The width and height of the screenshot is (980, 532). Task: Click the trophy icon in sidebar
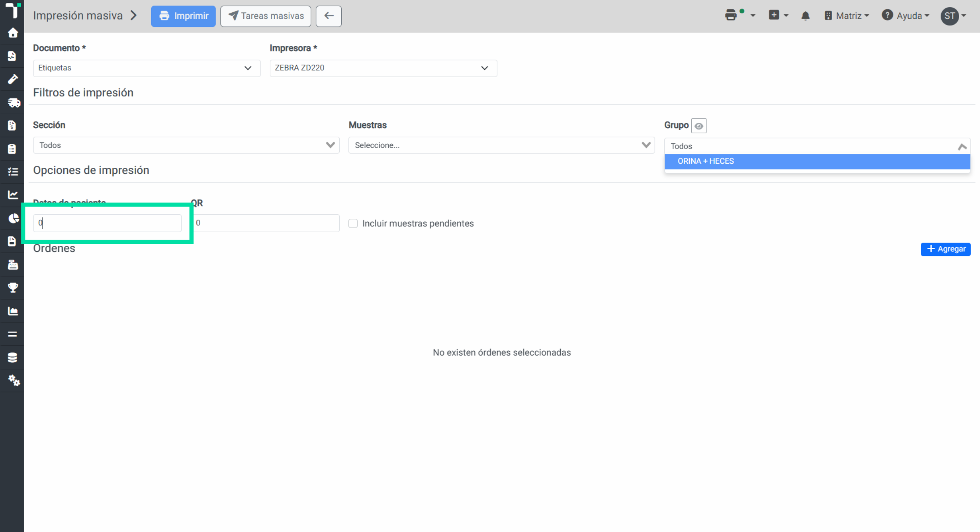point(13,287)
